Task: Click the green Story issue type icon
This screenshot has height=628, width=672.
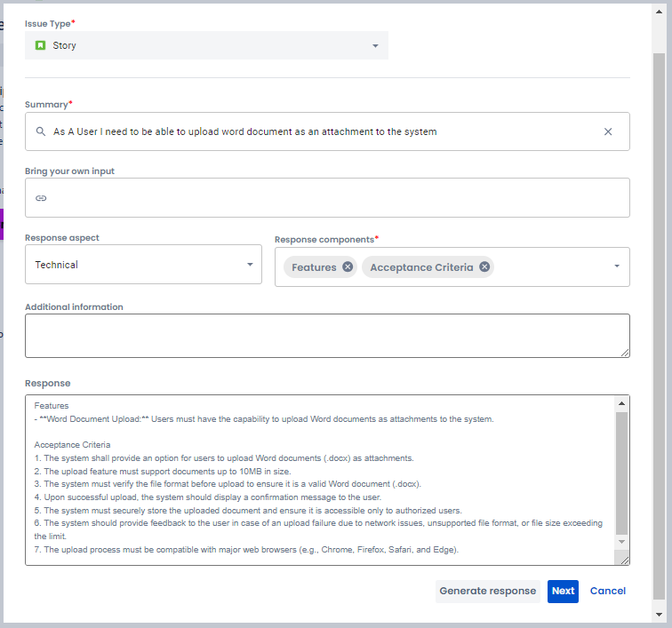Action: [41, 45]
